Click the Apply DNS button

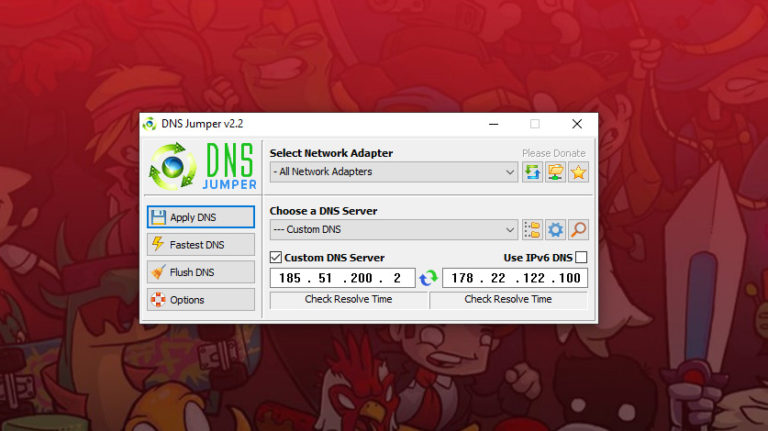[200, 217]
